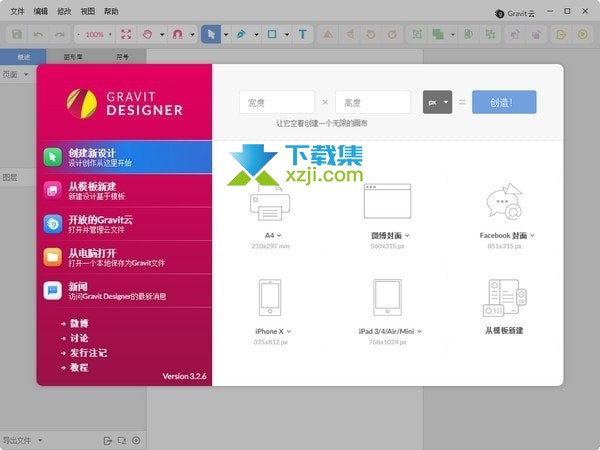Expand the pen tool dropdown arrow
Viewport: 600px width, 450px height.
[x=256, y=34]
